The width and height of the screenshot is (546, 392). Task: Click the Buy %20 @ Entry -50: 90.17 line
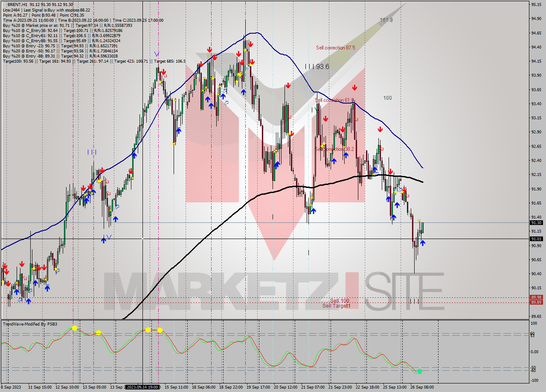click(x=60, y=51)
